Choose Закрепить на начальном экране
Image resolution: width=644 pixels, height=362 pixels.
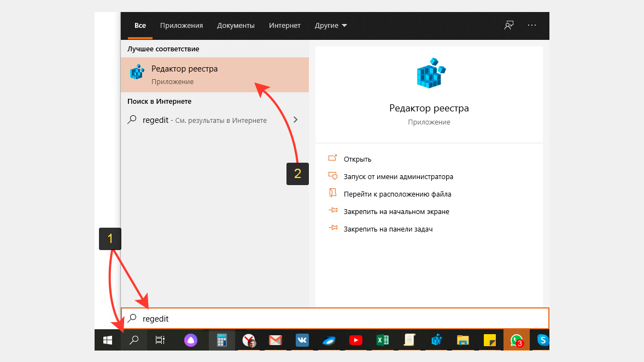coord(396,212)
